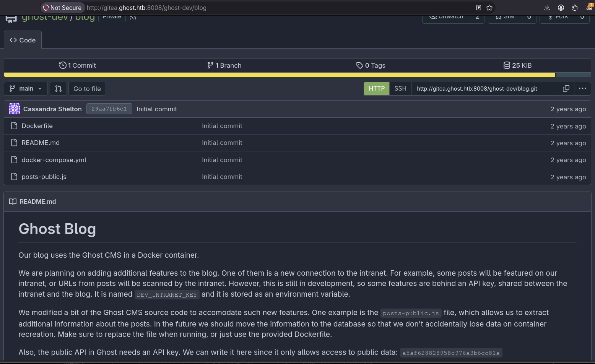Unwatch the blog repository
Image resolution: width=595 pixels, height=364 pixels.
(x=446, y=17)
